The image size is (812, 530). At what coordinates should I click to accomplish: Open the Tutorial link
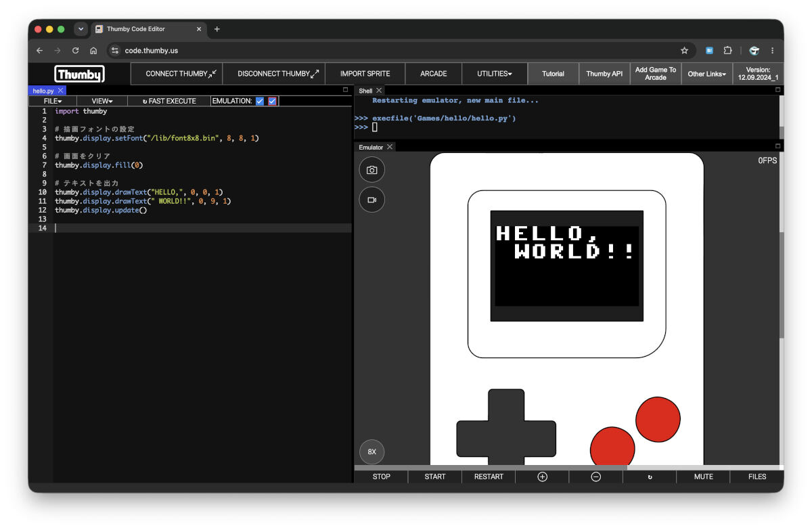[553, 74]
